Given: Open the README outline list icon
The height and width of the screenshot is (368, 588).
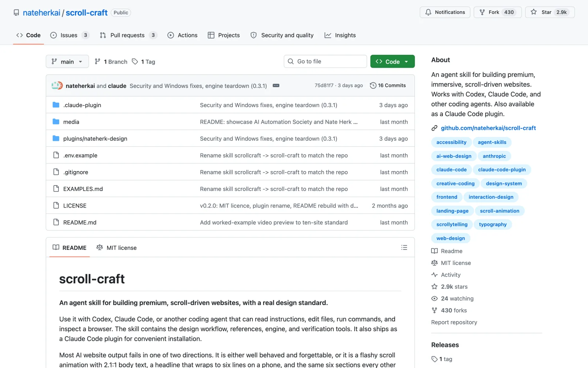Looking at the screenshot, I should (x=404, y=248).
